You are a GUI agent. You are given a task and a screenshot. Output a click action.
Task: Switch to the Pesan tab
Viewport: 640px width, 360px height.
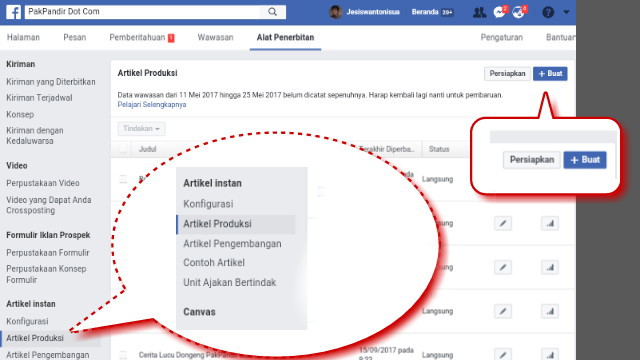(x=75, y=38)
